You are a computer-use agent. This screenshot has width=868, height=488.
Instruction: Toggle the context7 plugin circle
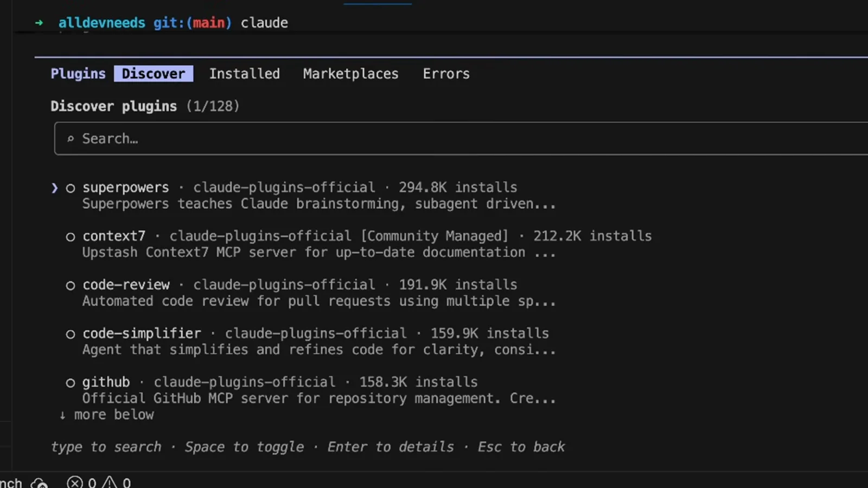coord(71,237)
